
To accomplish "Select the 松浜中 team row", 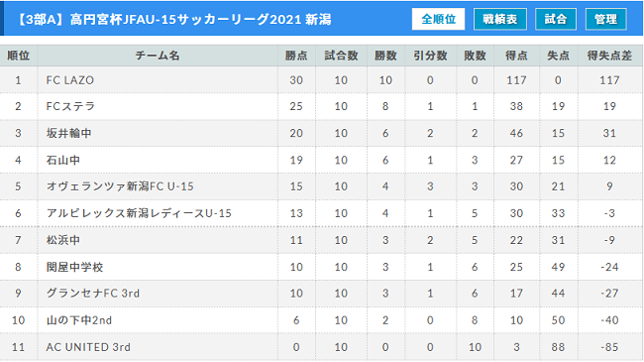I will point(322,240).
